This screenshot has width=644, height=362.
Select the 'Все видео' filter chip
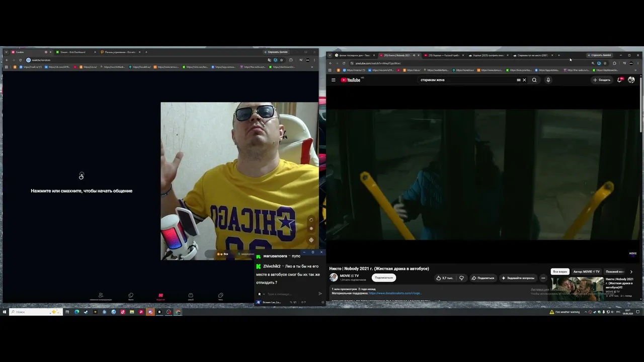(x=560, y=271)
